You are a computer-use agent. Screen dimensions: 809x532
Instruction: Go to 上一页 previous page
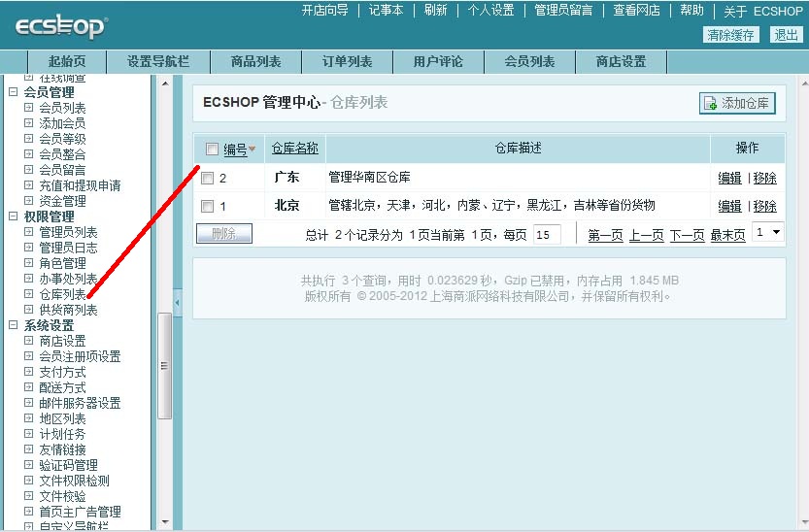pyautogui.click(x=647, y=236)
